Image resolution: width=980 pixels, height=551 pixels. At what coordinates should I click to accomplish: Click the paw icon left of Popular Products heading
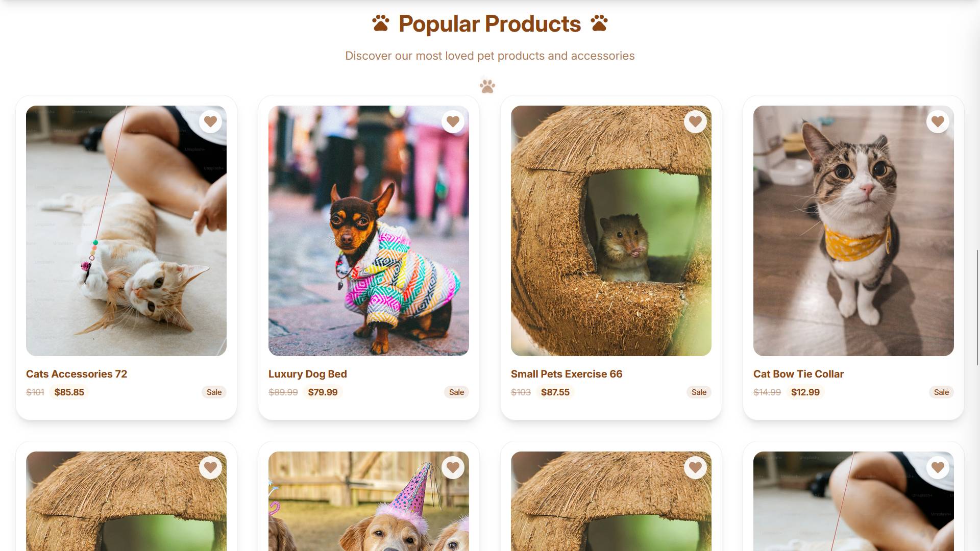tap(380, 23)
